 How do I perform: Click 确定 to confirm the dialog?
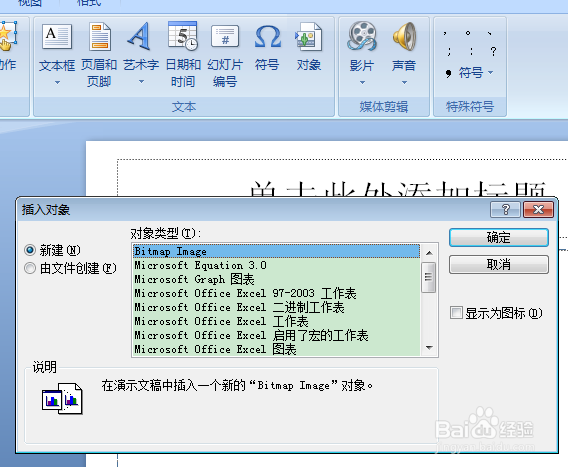click(499, 238)
